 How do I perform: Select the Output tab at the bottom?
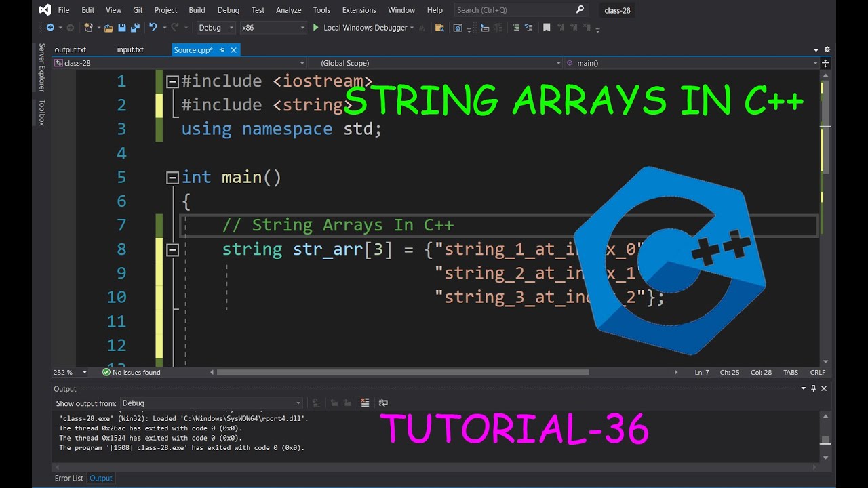(x=101, y=478)
